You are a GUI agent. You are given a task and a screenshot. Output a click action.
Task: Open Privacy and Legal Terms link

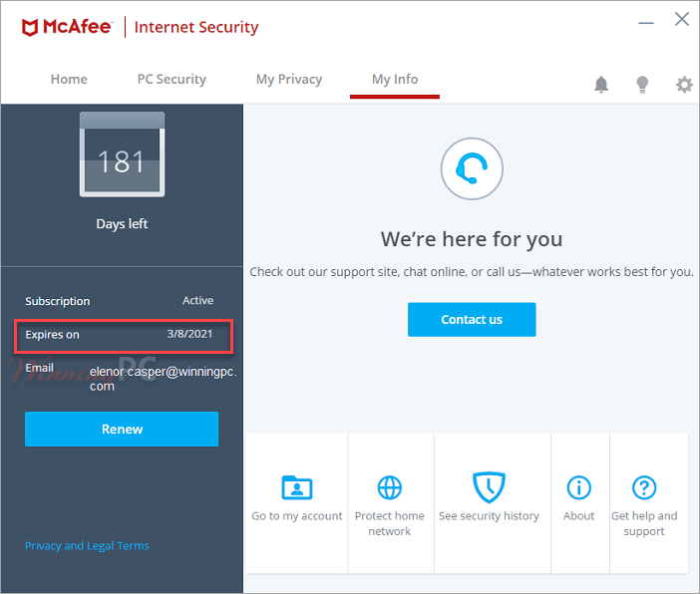pyautogui.click(x=87, y=546)
